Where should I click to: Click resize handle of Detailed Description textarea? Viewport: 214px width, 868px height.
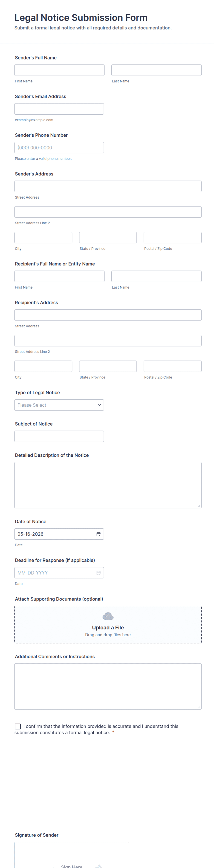coord(199,506)
